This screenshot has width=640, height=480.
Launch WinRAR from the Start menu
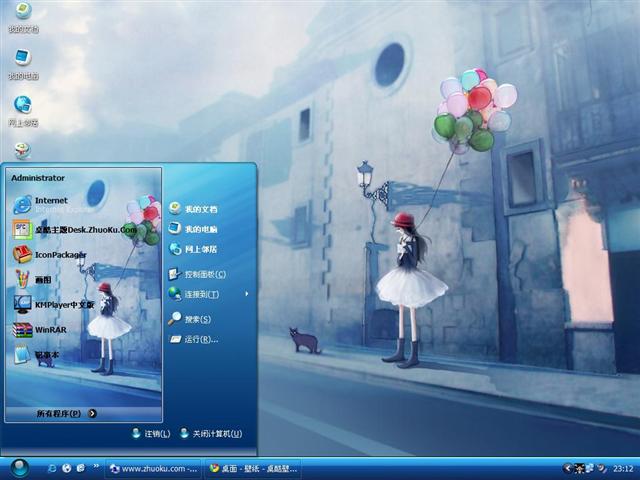50,329
